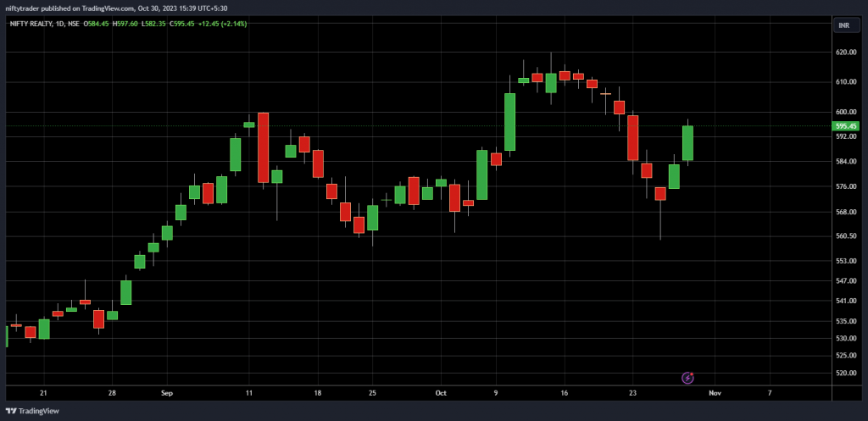Click the green 595.45 current price tag
The height and width of the screenshot is (421, 868).
click(847, 126)
